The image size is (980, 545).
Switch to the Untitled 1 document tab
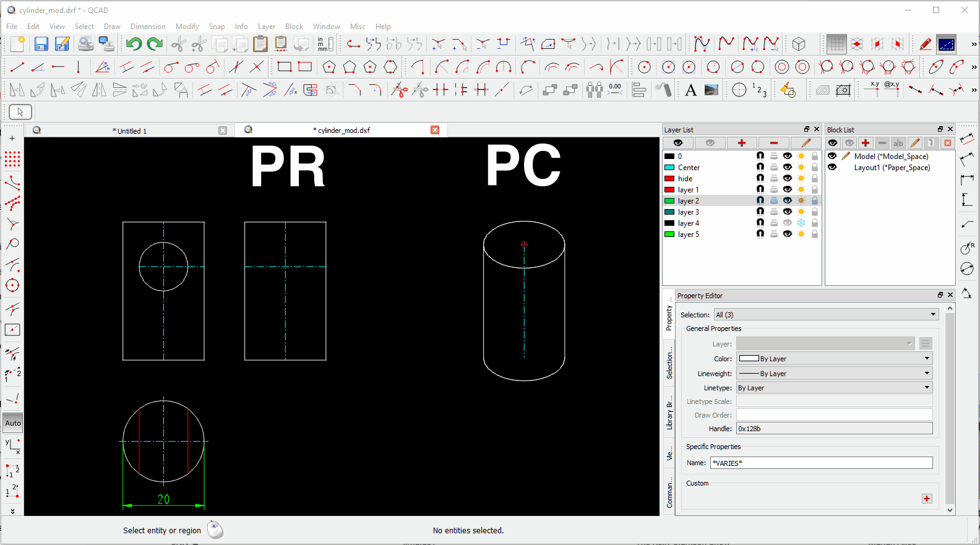point(129,131)
